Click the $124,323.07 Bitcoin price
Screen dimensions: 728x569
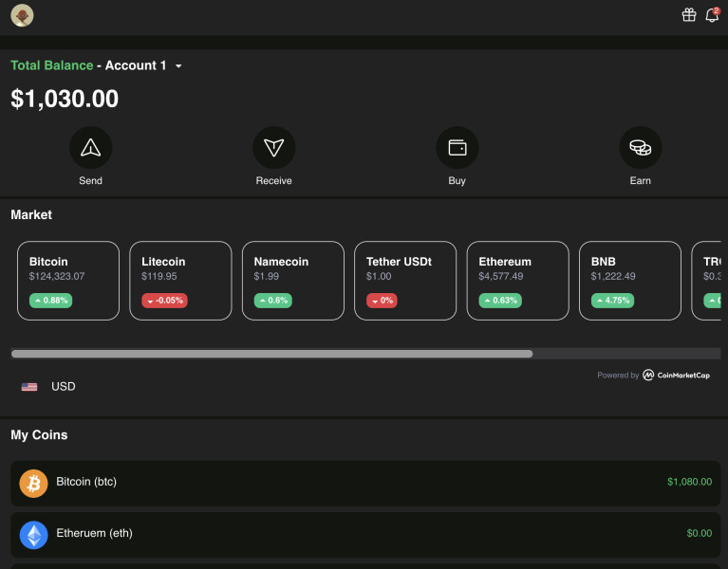click(x=57, y=276)
